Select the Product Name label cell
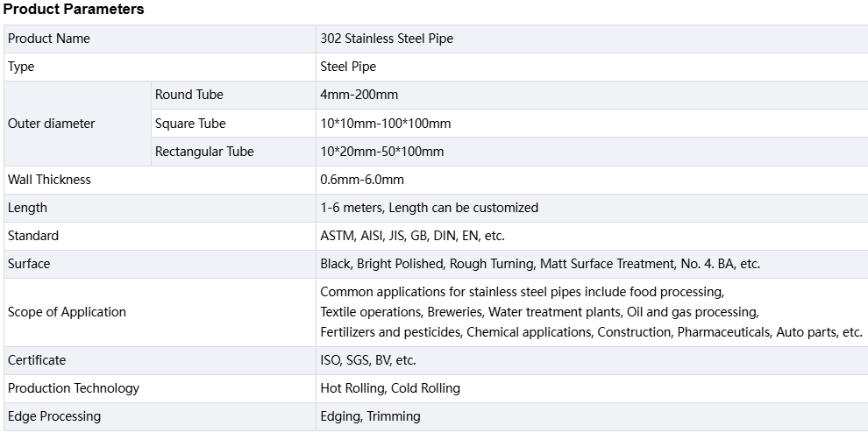Image resolution: width=868 pixels, height=433 pixels. tap(160, 39)
